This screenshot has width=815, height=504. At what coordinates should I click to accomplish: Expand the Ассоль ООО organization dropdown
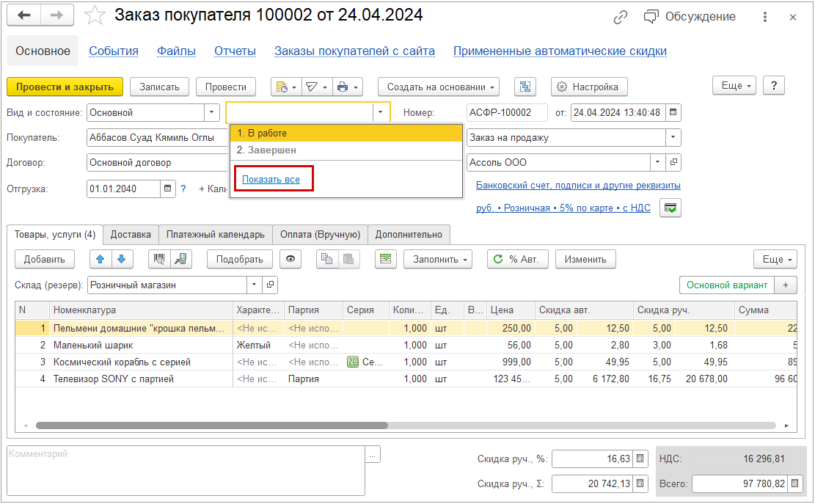tap(657, 162)
